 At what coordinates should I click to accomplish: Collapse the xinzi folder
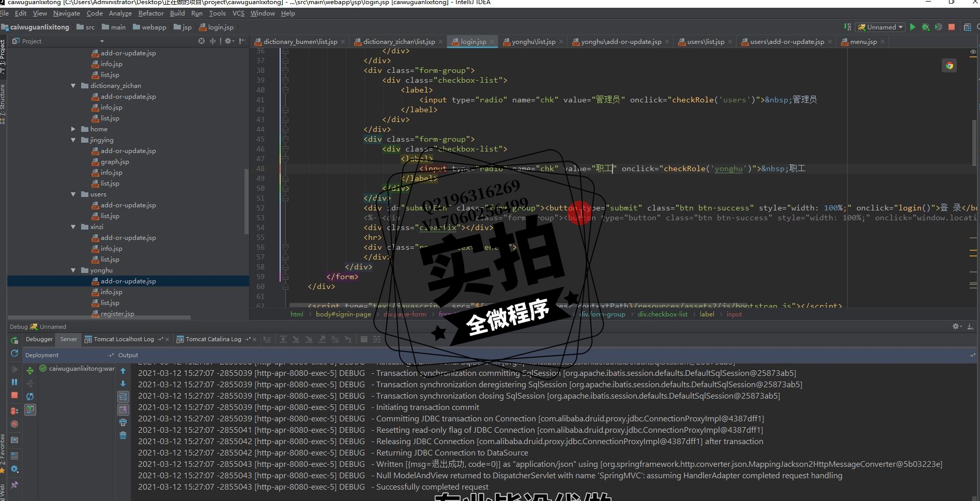point(73,227)
